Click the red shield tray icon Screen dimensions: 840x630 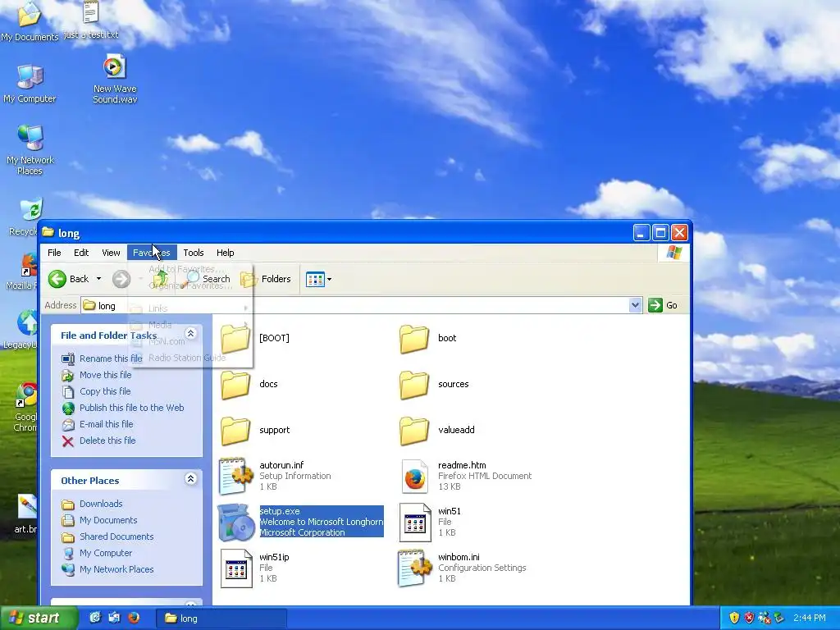(749, 619)
